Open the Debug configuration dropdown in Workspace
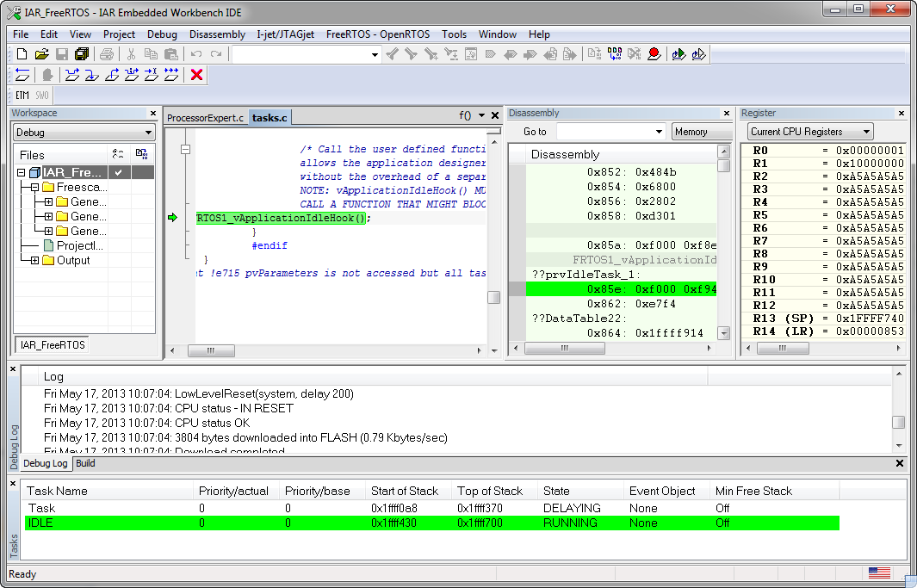Image resolution: width=917 pixels, height=588 pixels. [148, 133]
